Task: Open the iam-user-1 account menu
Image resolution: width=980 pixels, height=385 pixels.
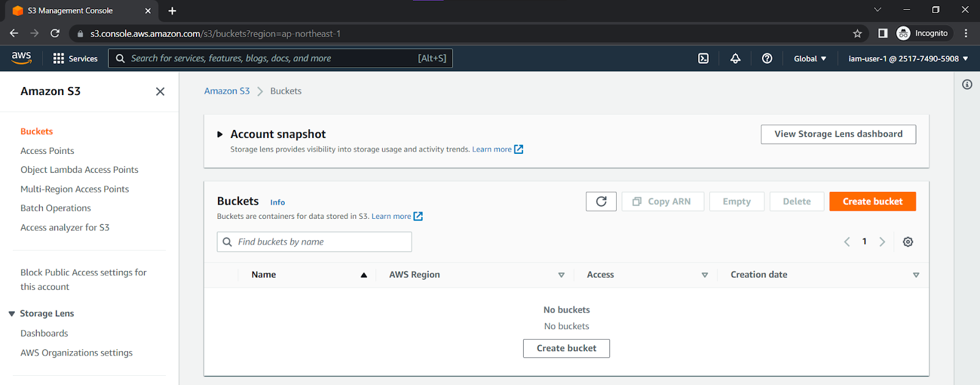Action: 908,58
